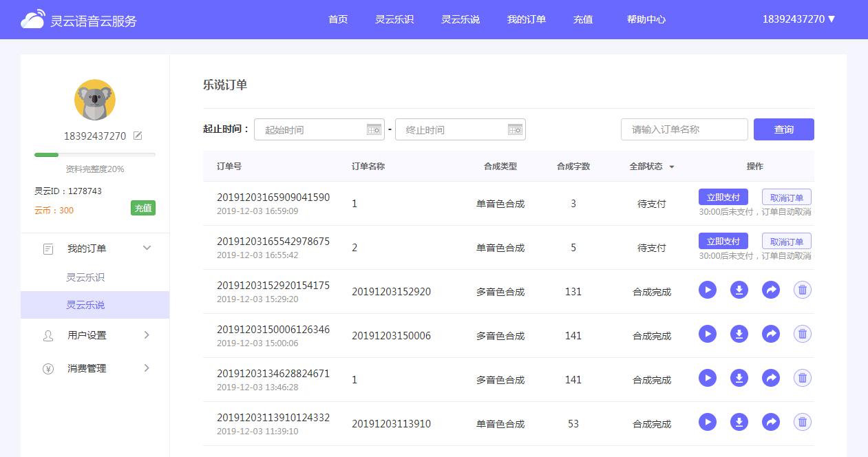The image size is (868, 457).
Task: Open the end time calendar picker
Action: (515, 129)
